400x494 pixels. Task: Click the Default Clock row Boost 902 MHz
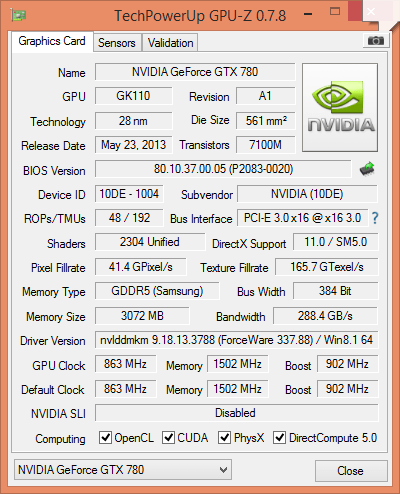(347, 389)
